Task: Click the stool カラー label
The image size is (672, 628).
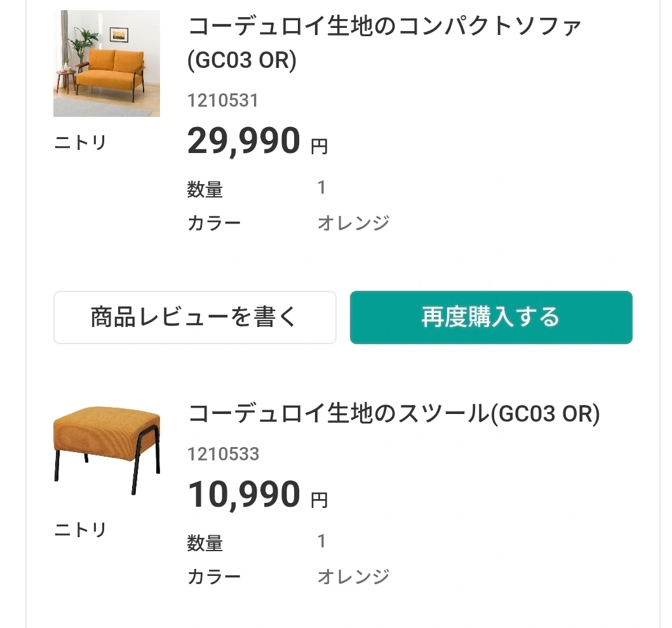Action: point(214,577)
